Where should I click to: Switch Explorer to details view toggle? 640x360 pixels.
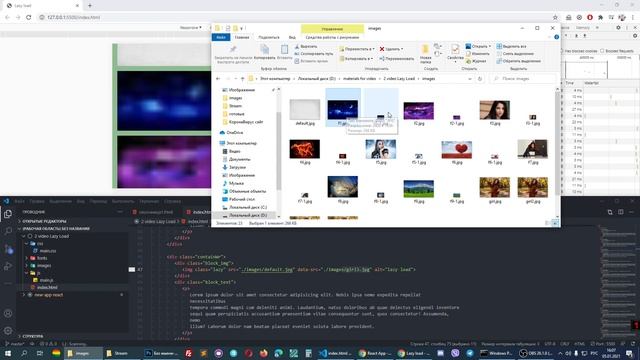coord(548,223)
